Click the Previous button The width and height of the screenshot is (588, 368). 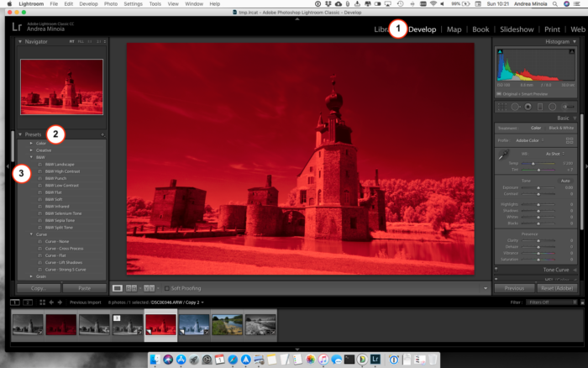click(x=514, y=288)
